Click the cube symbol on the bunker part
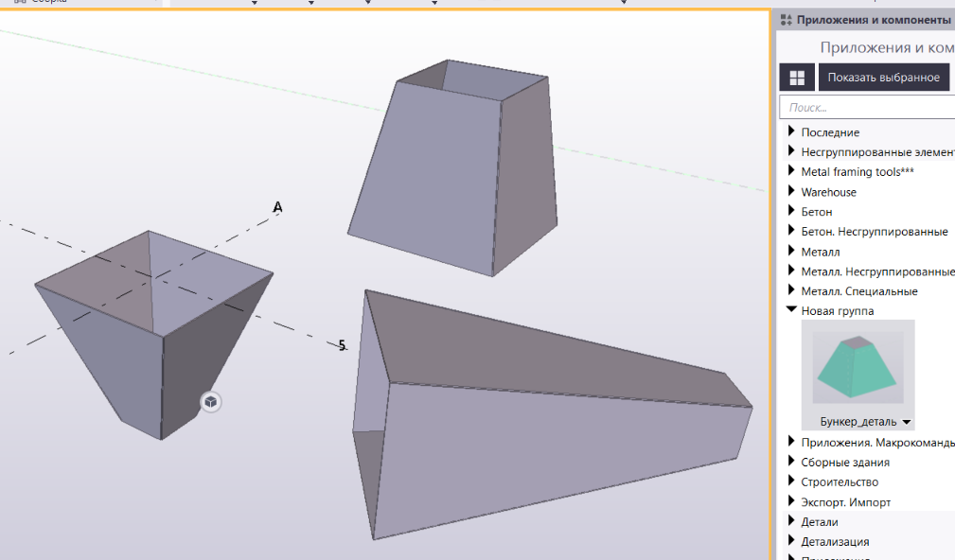 (x=210, y=402)
